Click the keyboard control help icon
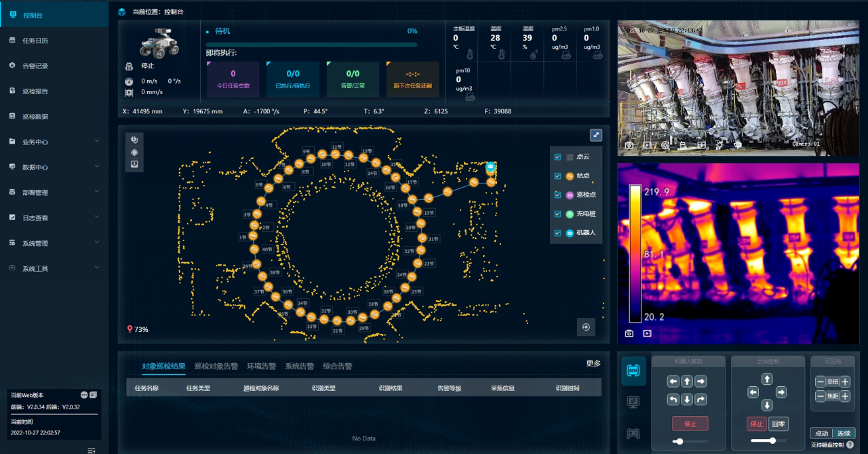868x454 pixels. tap(850, 445)
